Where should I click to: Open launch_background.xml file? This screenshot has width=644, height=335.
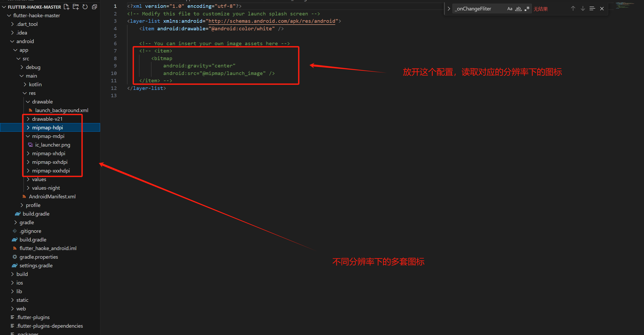click(x=62, y=110)
